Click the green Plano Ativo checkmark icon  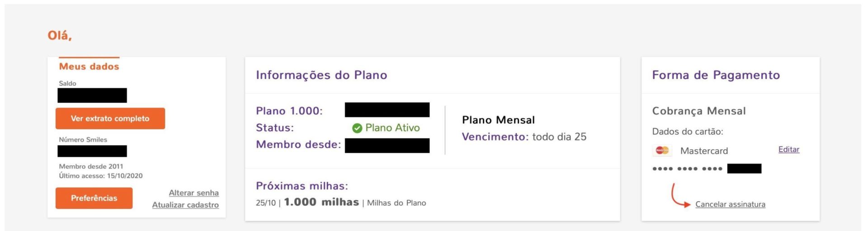(357, 128)
